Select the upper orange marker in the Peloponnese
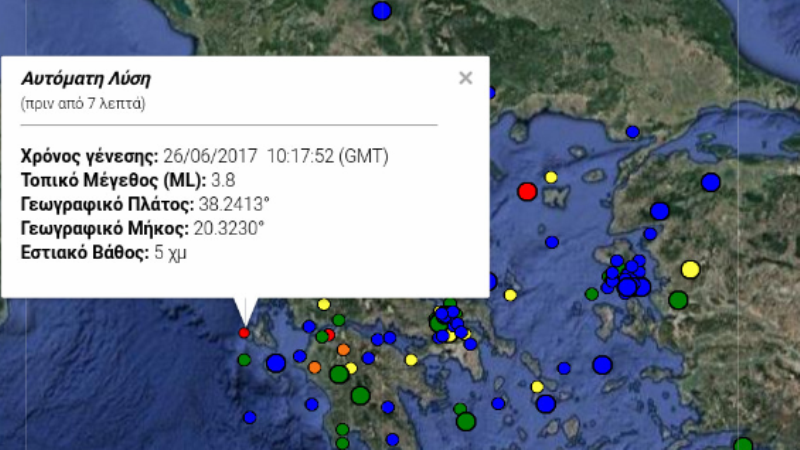Viewport: 800px width, 450px height. click(x=344, y=349)
